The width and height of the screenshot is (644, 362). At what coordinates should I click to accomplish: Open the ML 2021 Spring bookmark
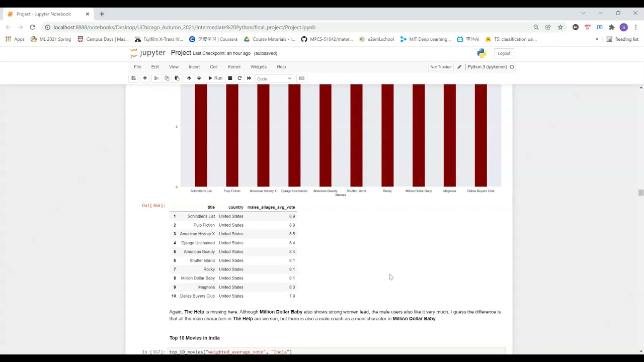(51, 39)
